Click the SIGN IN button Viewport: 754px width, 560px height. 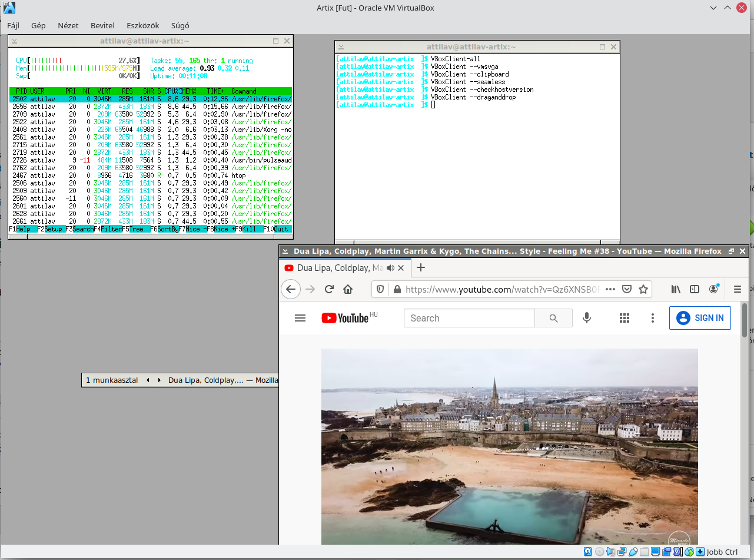tap(700, 318)
